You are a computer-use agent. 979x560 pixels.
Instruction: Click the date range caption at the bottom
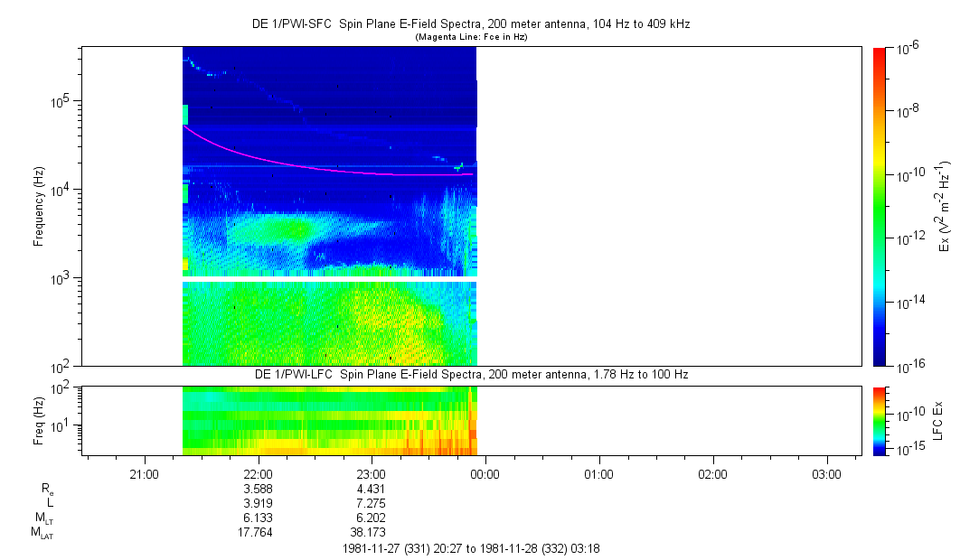[x=471, y=549]
